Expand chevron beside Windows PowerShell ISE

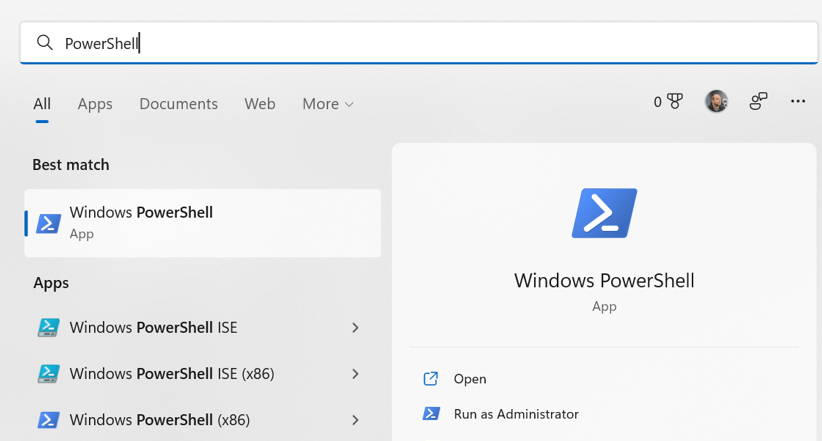355,328
